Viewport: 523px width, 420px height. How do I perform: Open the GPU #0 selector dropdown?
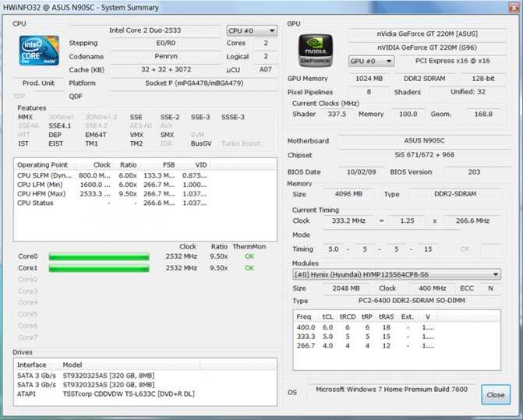pyautogui.click(x=371, y=61)
